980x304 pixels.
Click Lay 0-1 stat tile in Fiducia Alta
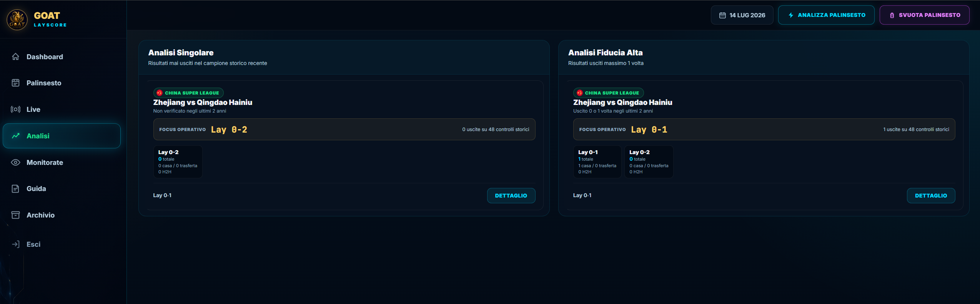[597, 162]
